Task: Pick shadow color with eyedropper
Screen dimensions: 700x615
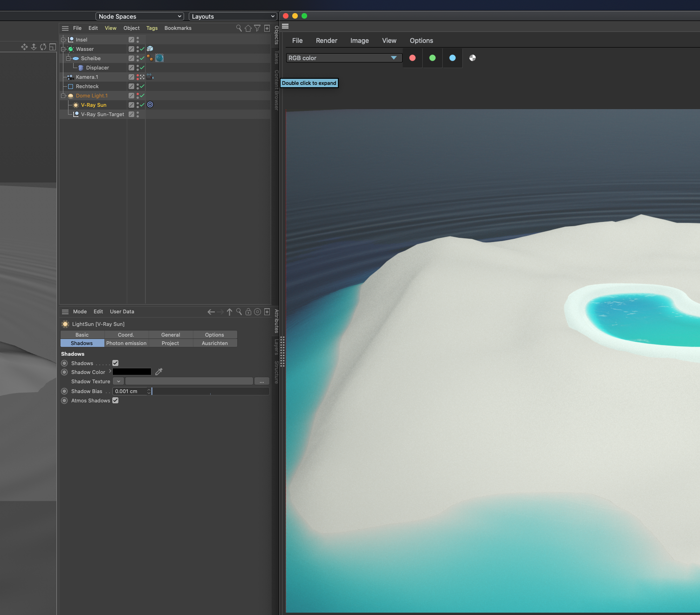Action: (159, 372)
